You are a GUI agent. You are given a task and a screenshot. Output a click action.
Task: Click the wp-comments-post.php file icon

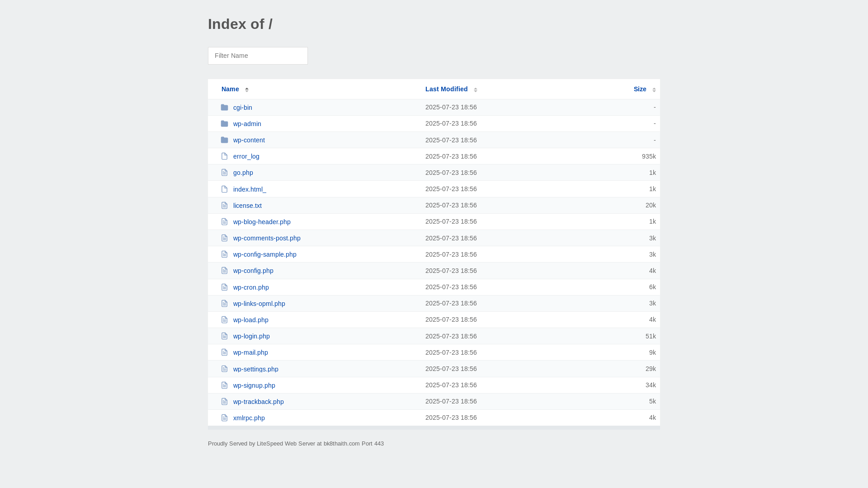(x=224, y=238)
